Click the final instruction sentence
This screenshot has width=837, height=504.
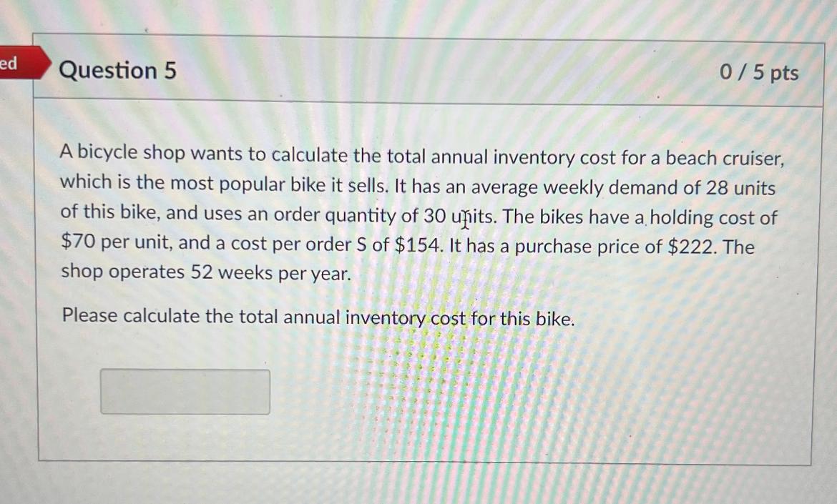(317, 315)
